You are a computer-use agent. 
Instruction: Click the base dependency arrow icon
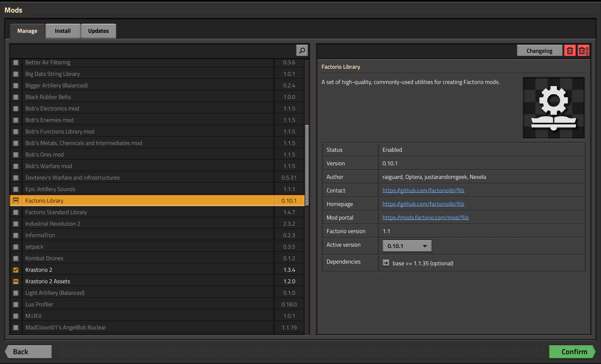[386, 263]
